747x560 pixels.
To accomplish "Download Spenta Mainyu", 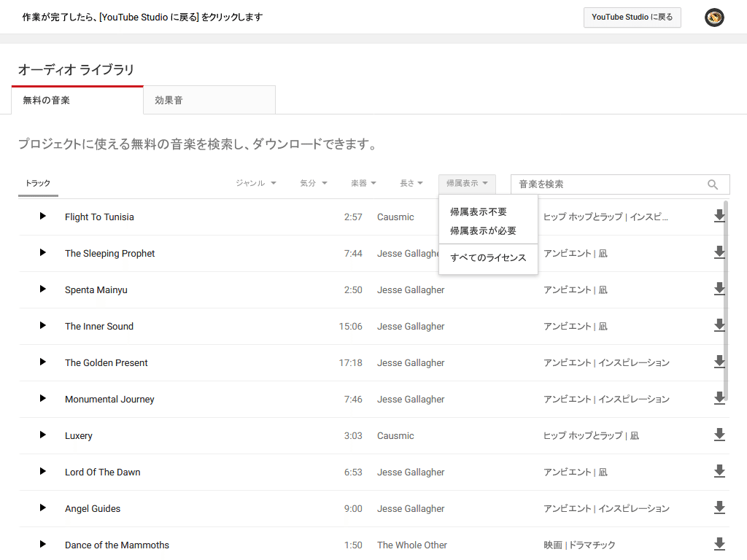I will click(x=719, y=289).
